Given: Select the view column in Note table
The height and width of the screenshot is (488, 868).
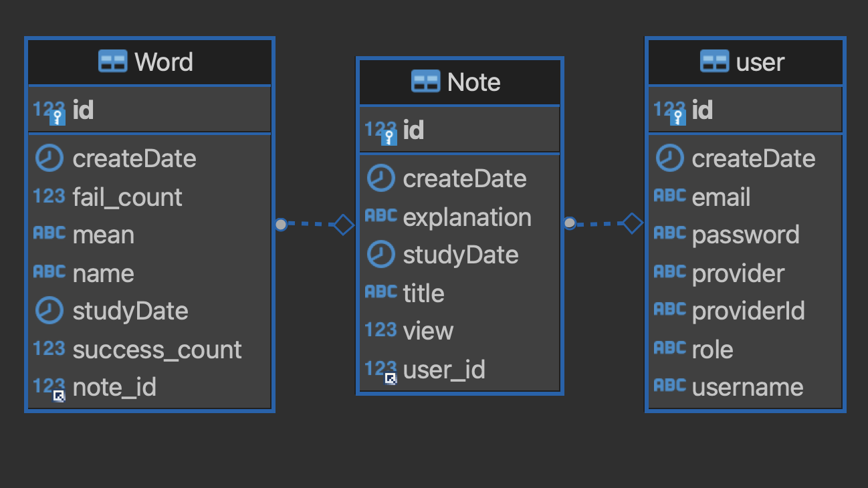Looking at the screenshot, I should pos(459,331).
